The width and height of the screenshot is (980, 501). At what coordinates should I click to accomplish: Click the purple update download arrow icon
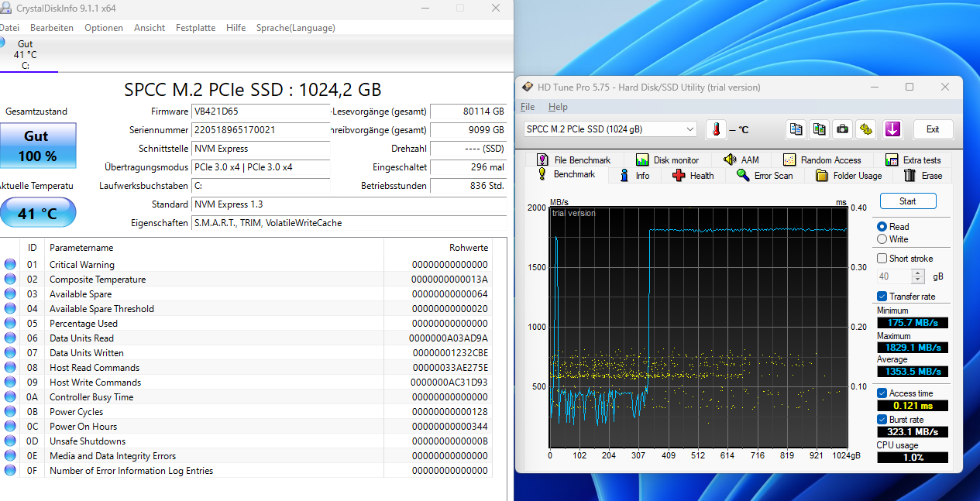pyautogui.click(x=892, y=129)
